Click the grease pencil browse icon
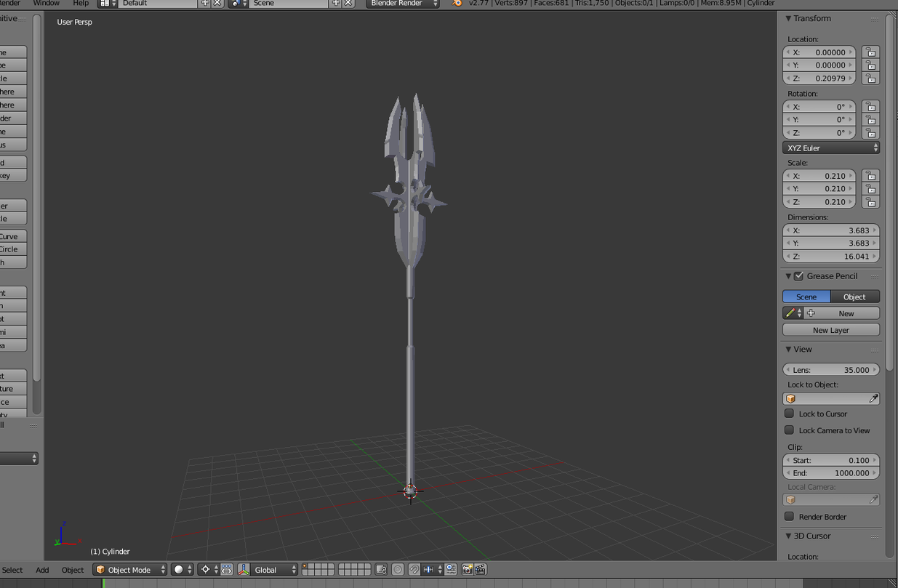 pyautogui.click(x=793, y=313)
